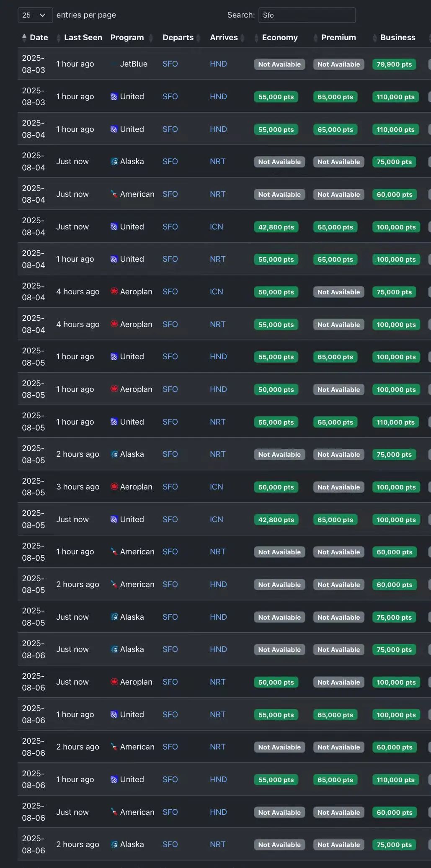
Task: Click the Date column sort arrows
Action: point(24,38)
